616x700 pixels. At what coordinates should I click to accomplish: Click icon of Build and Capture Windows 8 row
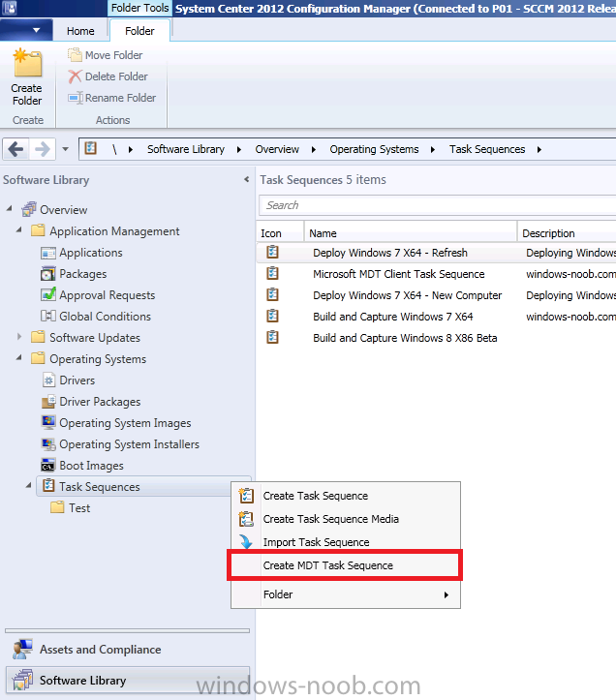tap(272, 337)
